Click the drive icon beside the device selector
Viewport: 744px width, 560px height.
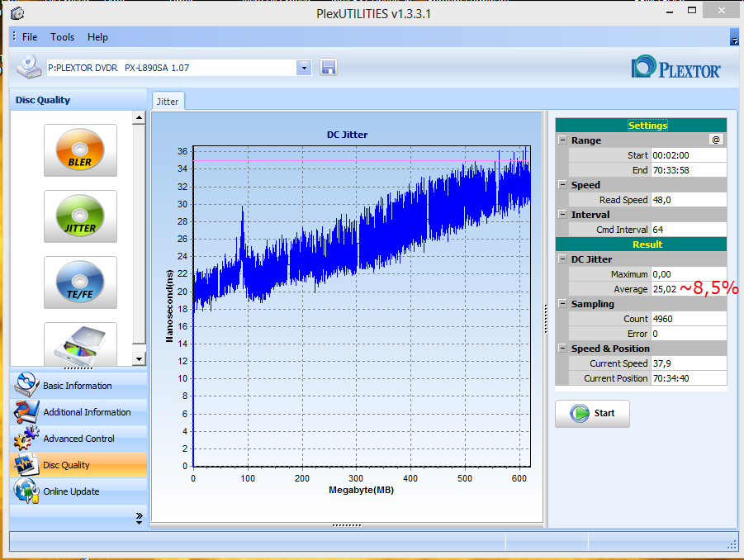pos(28,67)
